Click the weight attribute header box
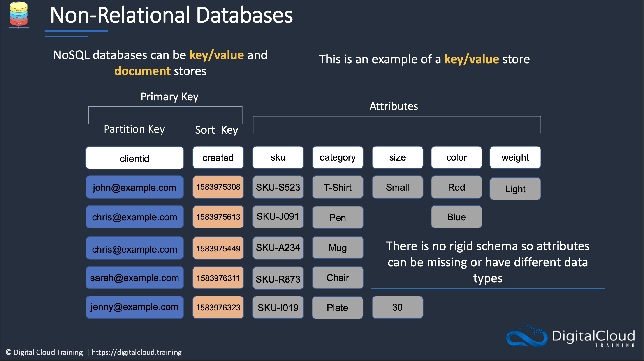 point(515,158)
